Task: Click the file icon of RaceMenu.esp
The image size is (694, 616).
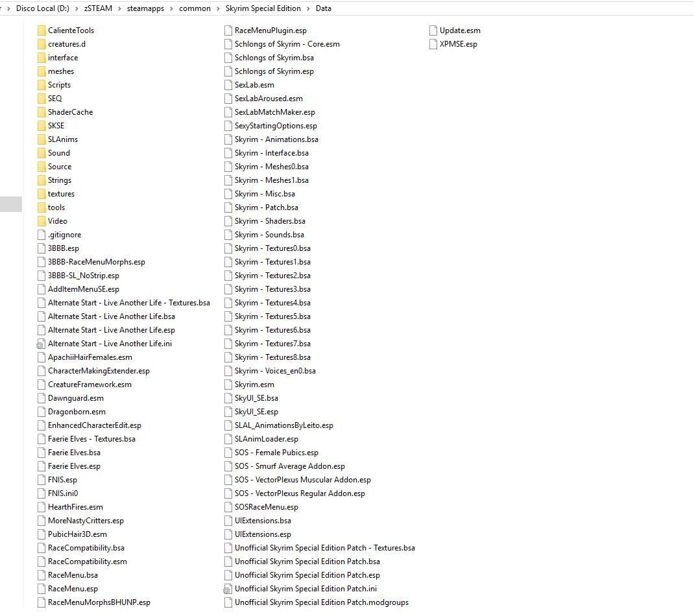Action: [42, 589]
